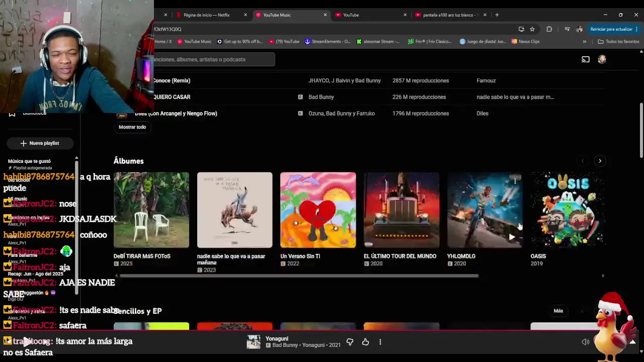
Task: Select the Diles (Con Arcangel y Ñengo Flow) song
Action: tap(176, 114)
